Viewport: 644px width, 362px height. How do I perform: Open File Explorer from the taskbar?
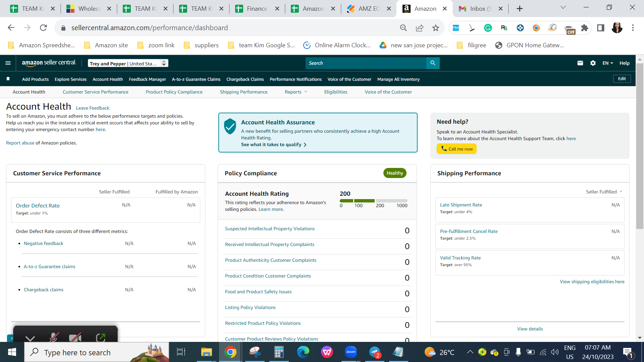pos(206,352)
